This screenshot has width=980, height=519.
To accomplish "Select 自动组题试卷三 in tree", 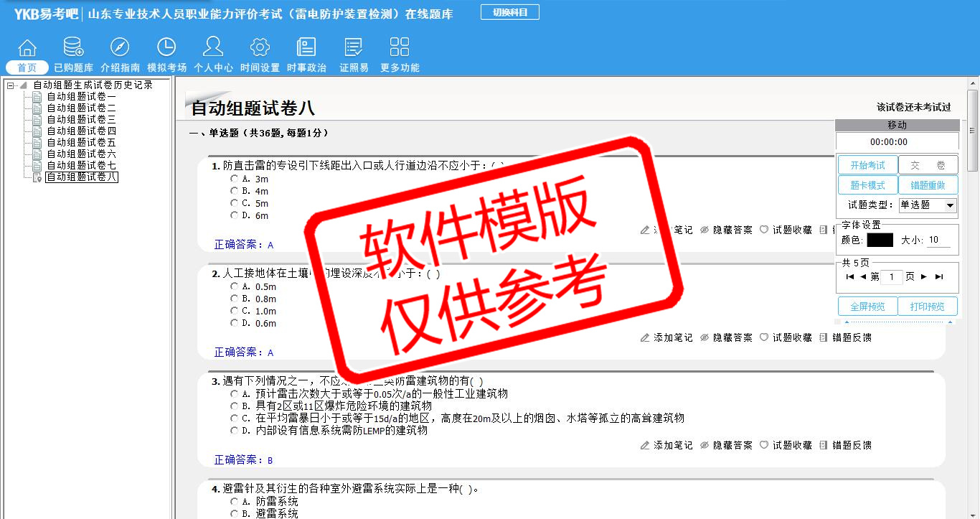I will click(81, 120).
